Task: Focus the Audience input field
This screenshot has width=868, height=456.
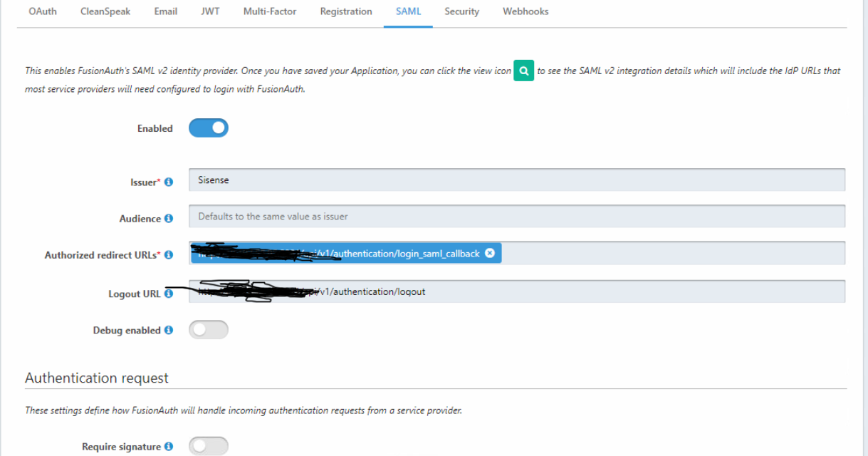Action: point(516,217)
